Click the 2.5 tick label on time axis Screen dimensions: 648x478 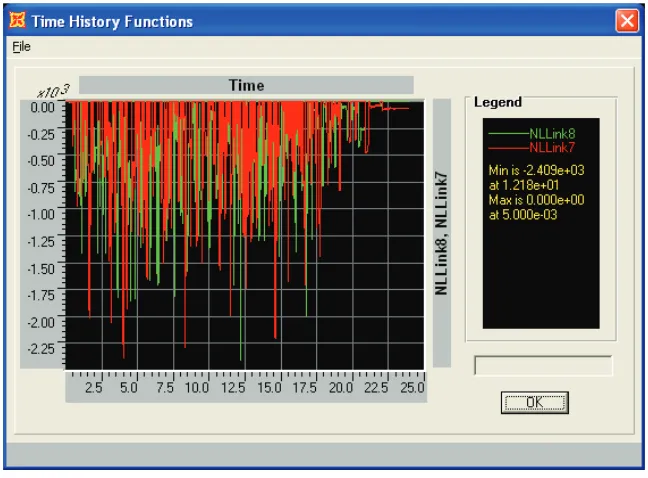tap(94, 388)
